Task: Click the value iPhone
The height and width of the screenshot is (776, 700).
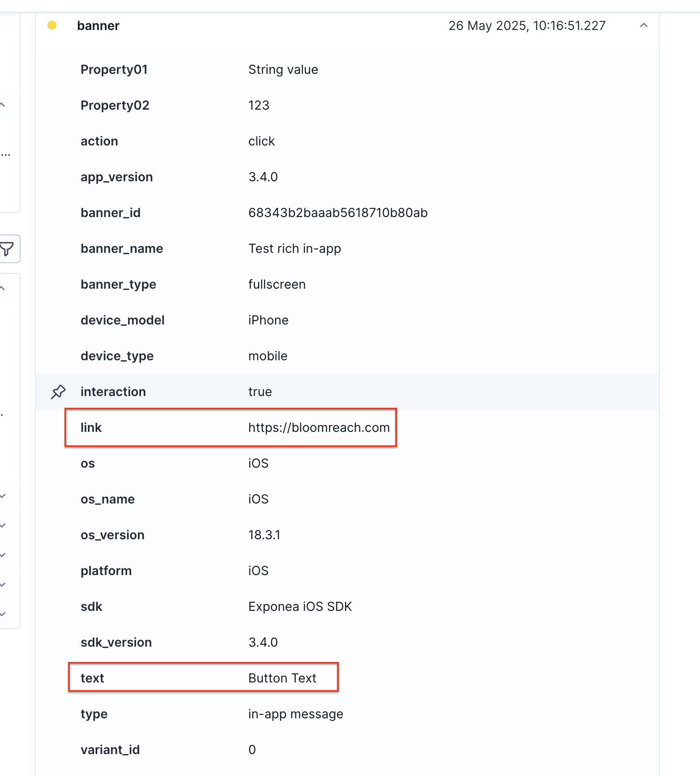Action: pos(269,320)
